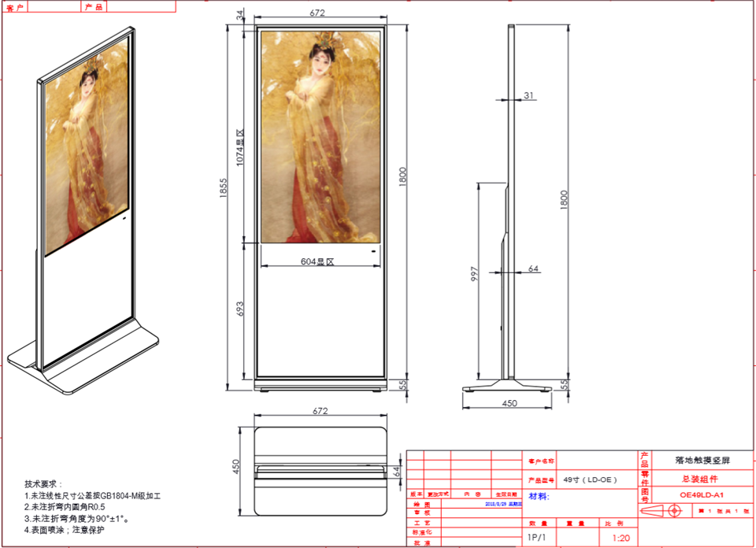Click the '604显区' display width dimension
This screenshot has width=756, height=548.
tap(317, 261)
